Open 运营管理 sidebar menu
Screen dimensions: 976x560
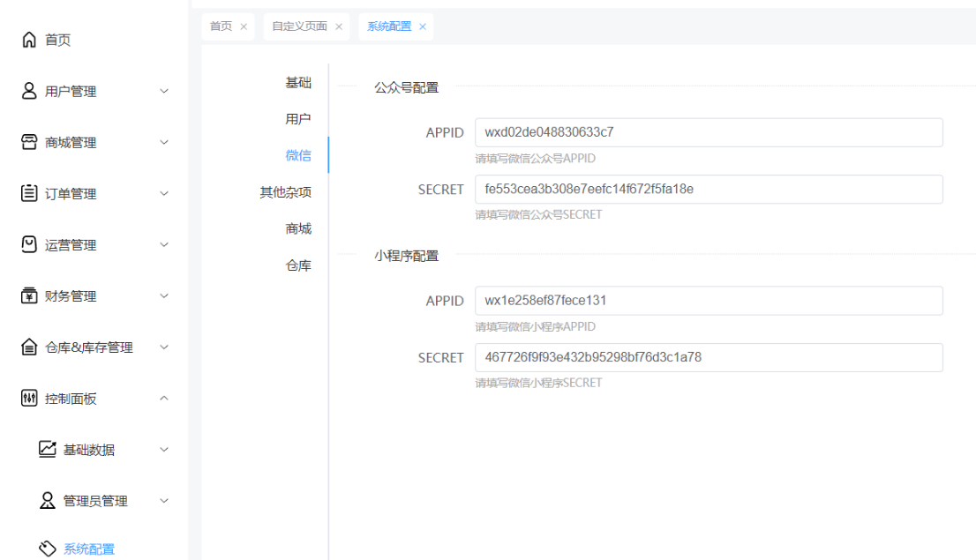pyautogui.click(x=71, y=245)
